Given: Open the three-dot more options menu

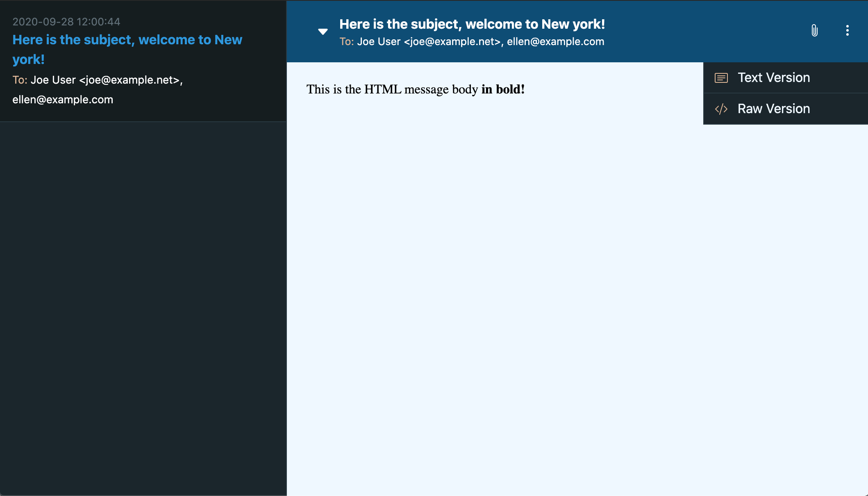Looking at the screenshot, I should 847,30.
